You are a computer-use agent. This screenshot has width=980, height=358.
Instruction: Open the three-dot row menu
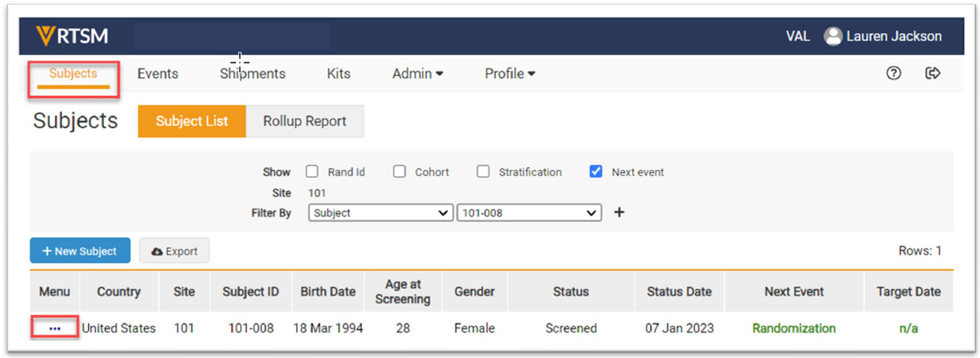(54, 328)
